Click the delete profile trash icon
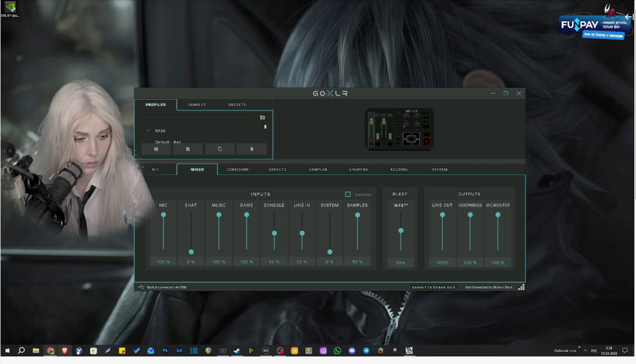The width and height of the screenshot is (636, 364). 251,149
